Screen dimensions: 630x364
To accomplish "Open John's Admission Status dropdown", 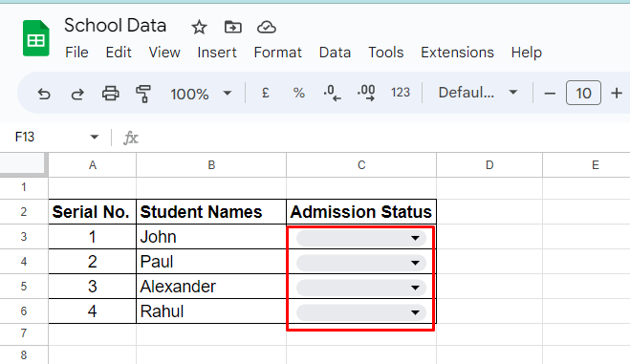I will (x=361, y=238).
